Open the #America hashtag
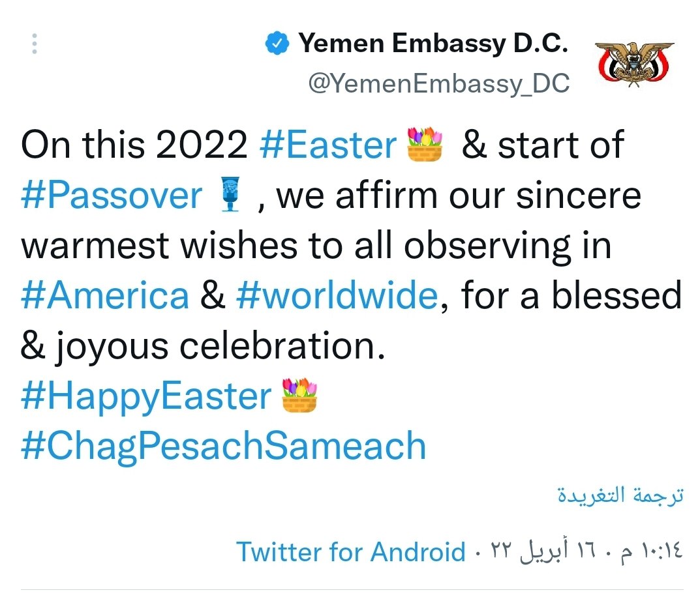Viewport: 700px width, 601px height. point(105,295)
